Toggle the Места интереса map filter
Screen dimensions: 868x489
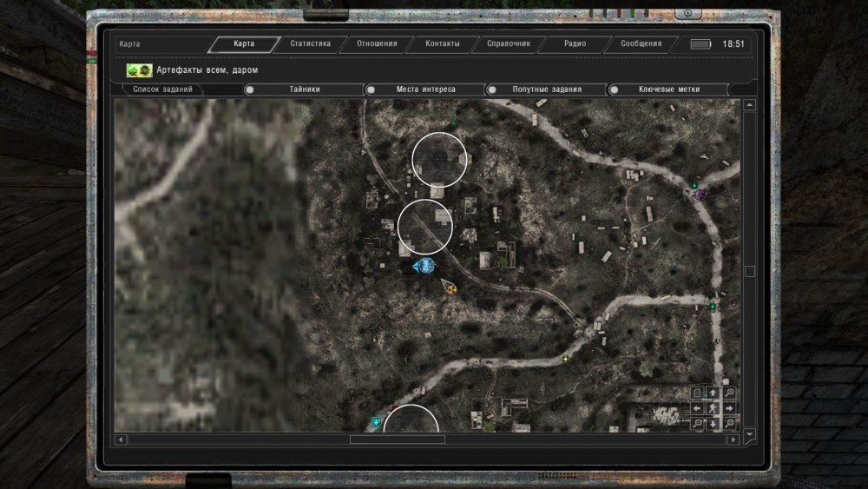pyautogui.click(x=425, y=89)
